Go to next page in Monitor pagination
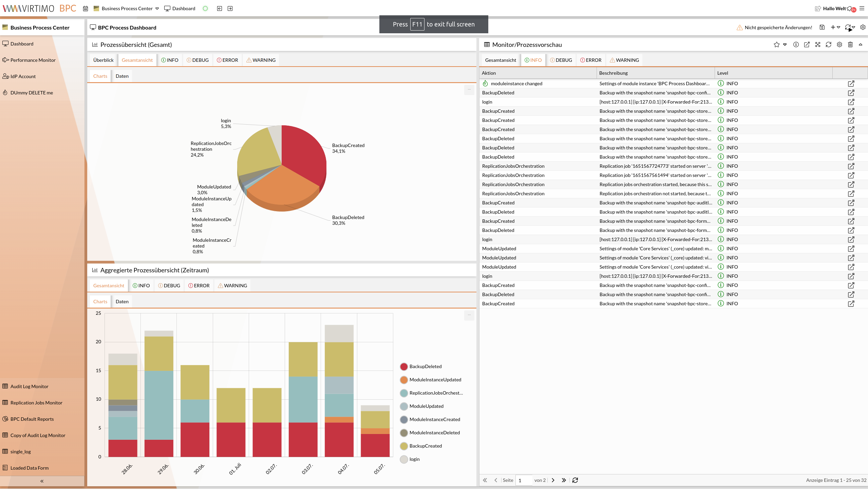 [x=553, y=480]
